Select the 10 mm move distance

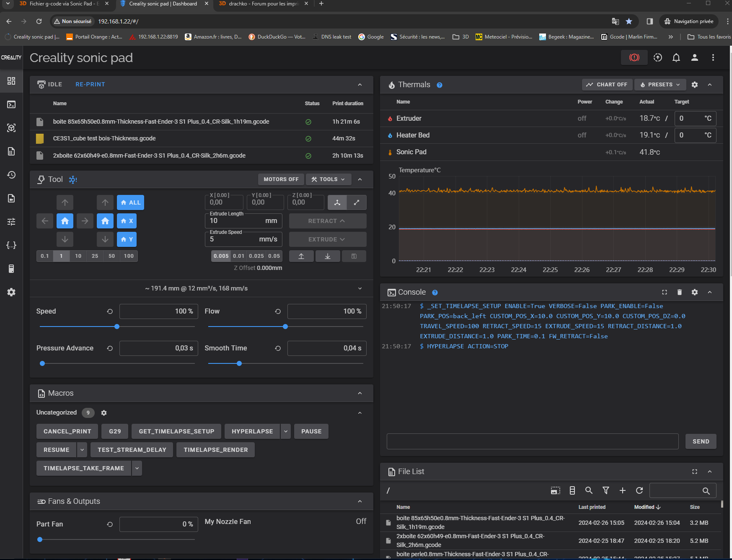point(78,256)
